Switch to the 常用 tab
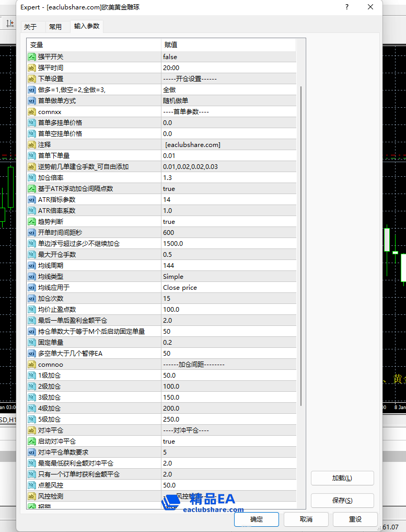Screen dimensions: 406x532 pyautogui.click(x=55, y=27)
